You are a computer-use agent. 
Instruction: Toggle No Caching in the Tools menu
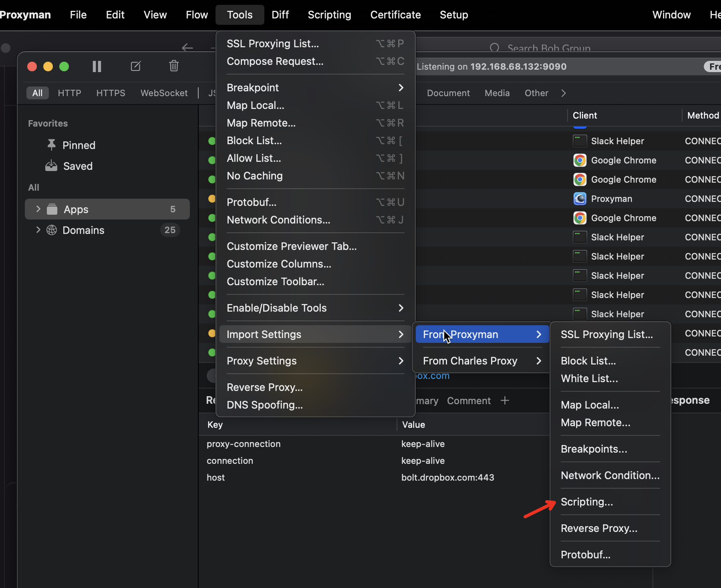pyautogui.click(x=315, y=176)
